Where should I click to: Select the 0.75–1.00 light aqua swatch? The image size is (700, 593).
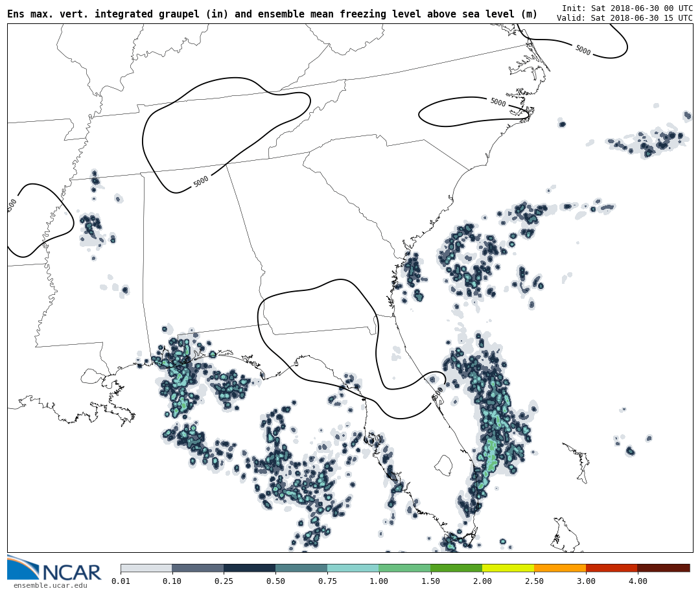point(353,568)
